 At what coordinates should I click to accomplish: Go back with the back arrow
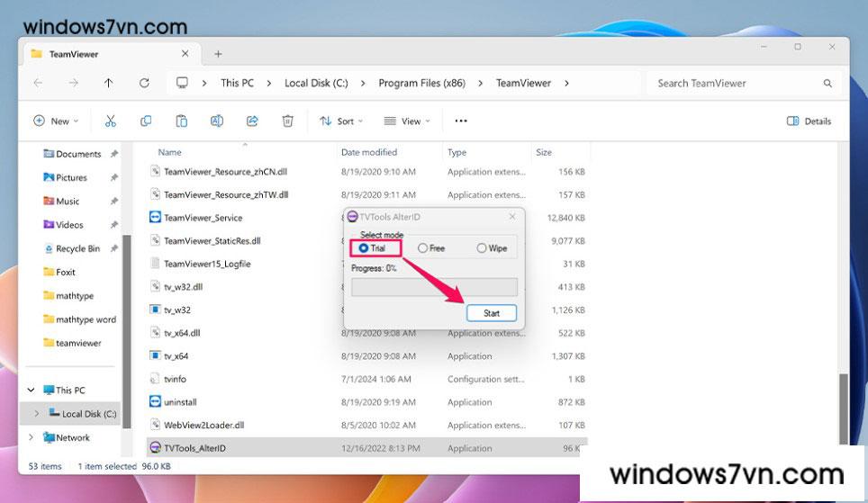38,83
